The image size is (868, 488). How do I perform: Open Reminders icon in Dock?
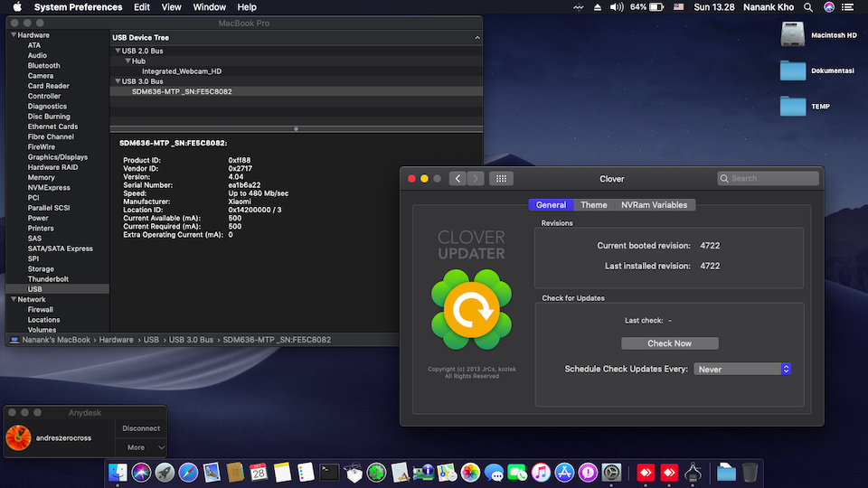(306, 473)
